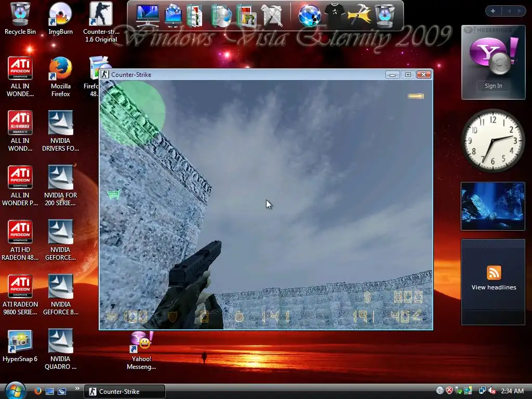The height and width of the screenshot is (399, 532).
Task: Select the NVIDIA DRIVERS FO... installer icon
Action: (60, 131)
